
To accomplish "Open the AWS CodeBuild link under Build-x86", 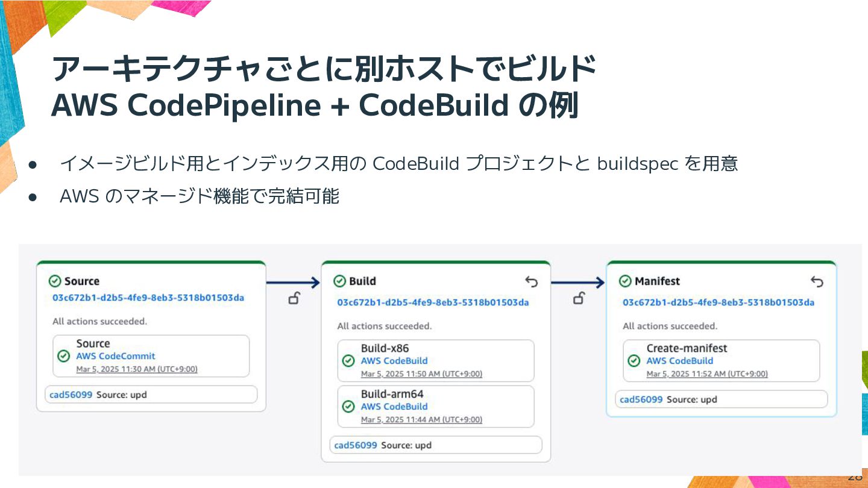I will click(394, 361).
